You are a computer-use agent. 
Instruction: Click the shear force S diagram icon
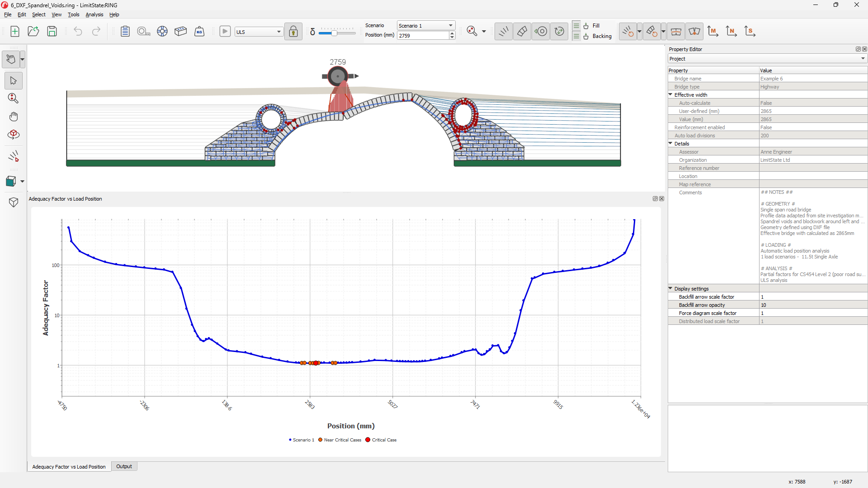coord(750,31)
